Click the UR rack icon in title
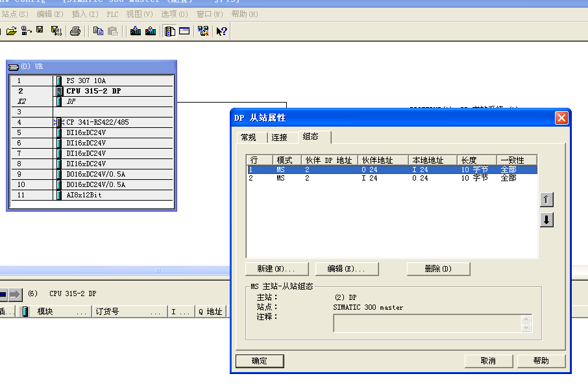 (x=14, y=67)
